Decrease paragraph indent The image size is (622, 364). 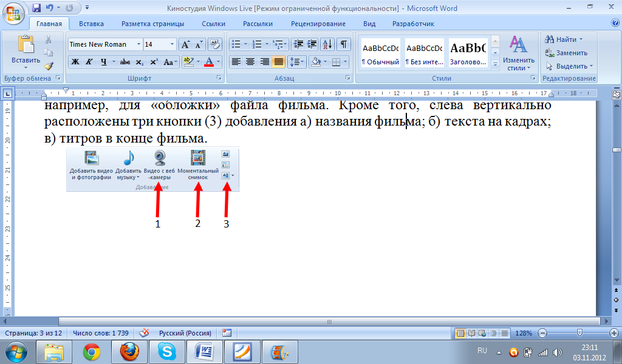tap(298, 44)
